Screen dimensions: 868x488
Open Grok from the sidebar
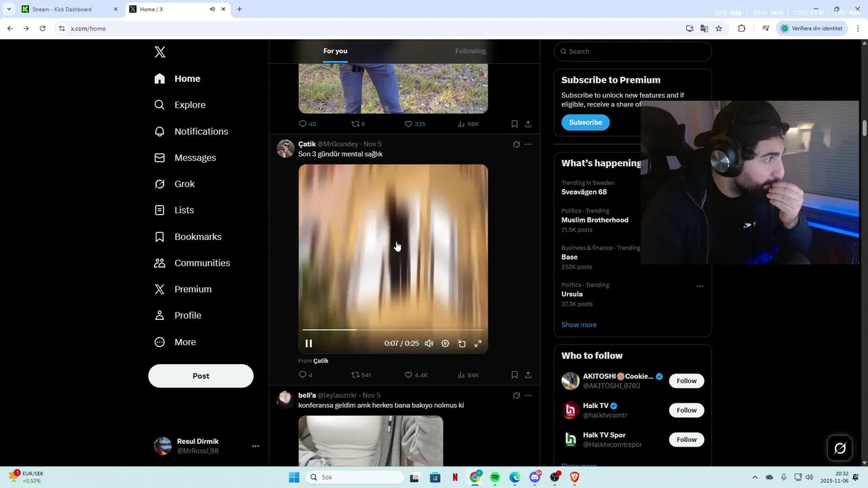174,184
